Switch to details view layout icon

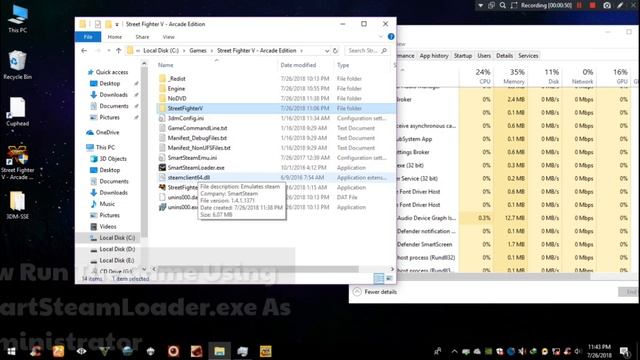coord(378,278)
